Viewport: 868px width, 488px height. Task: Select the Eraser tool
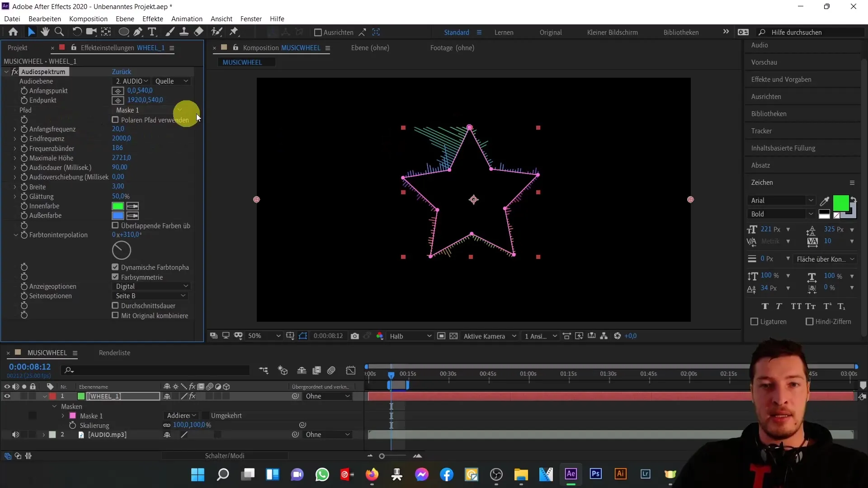[198, 32]
